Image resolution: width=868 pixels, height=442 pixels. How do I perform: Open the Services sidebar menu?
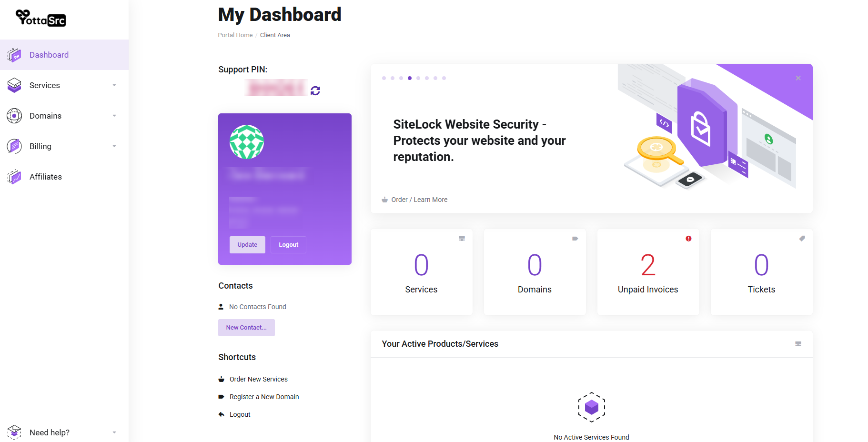64,85
